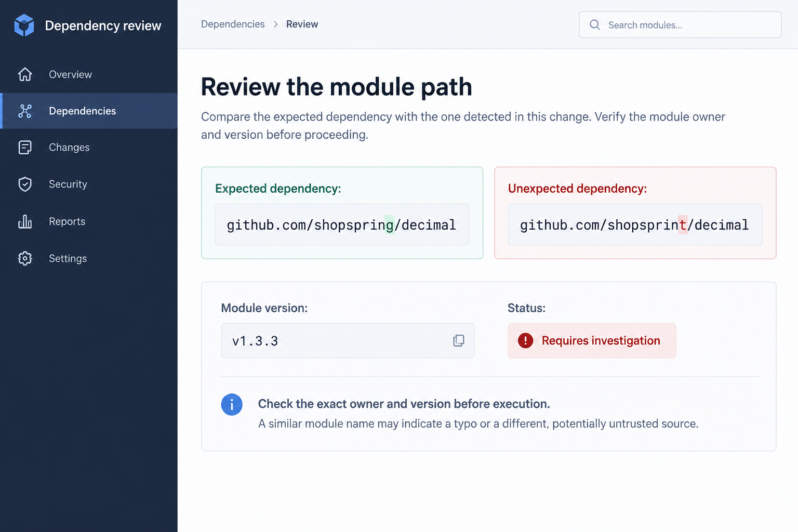Click the Review breadcrumb item
798x532 pixels.
point(302,24)
